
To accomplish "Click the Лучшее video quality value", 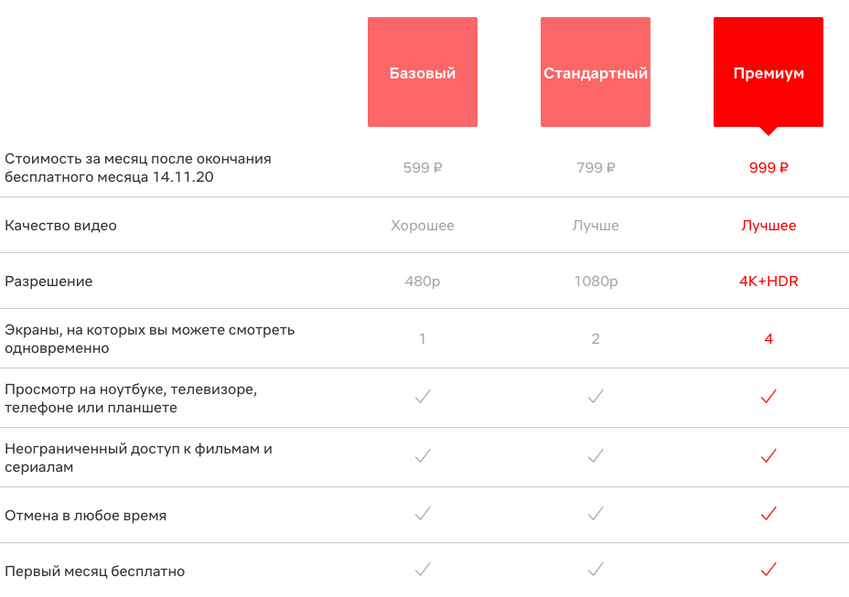I will coord(768,225).
